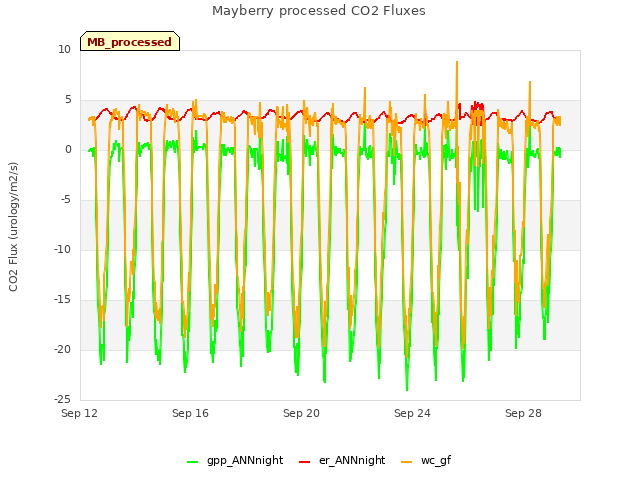Viewport: 640px width, 480px height.
Task: Click the -25 y-axis tick label
Action: pyautogui.click(x=63, y=399)
